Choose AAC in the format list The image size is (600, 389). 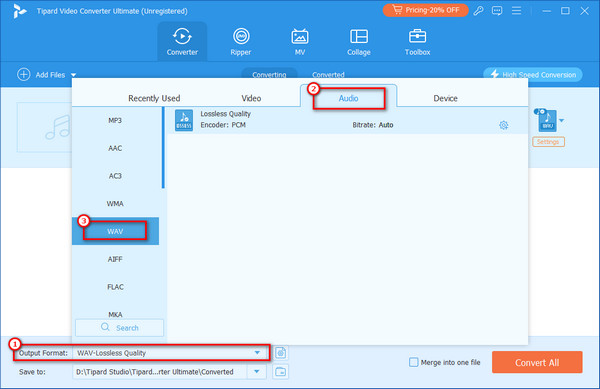click(115, 148)
